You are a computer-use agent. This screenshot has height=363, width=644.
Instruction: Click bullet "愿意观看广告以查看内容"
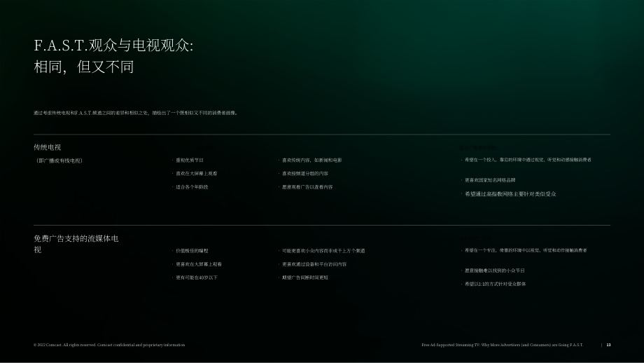point(307,187)
